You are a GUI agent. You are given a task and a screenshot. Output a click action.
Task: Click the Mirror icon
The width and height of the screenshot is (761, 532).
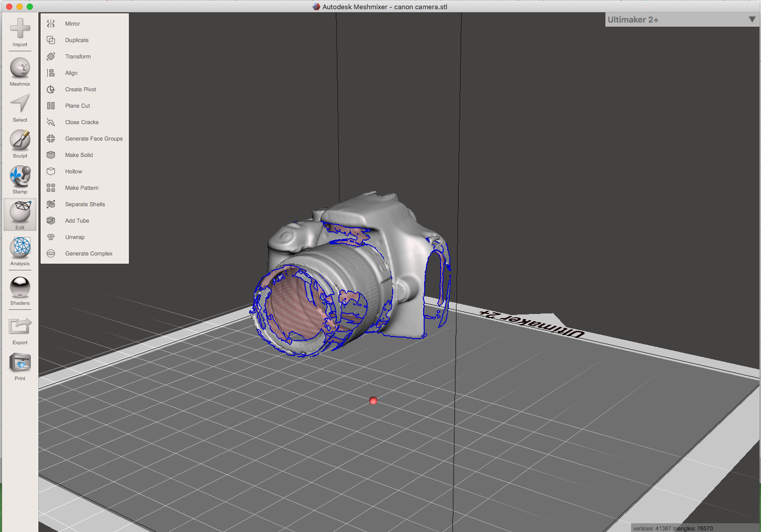point(51,24)
